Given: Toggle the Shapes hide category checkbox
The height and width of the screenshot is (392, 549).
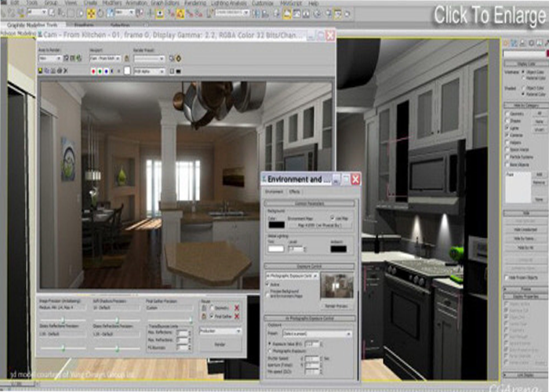Looking at the screenshot, I should (507, 121).
